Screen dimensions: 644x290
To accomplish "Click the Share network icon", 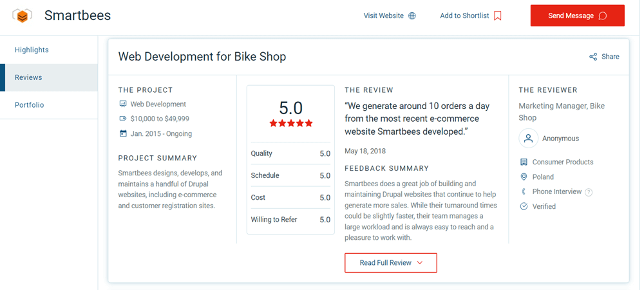I will (x=593, y=57).
